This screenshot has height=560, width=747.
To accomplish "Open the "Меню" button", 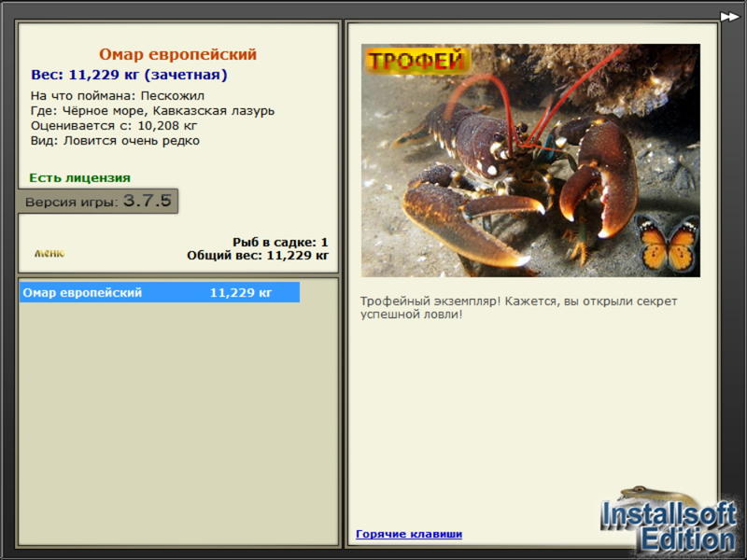I will [x=49, y=253].
